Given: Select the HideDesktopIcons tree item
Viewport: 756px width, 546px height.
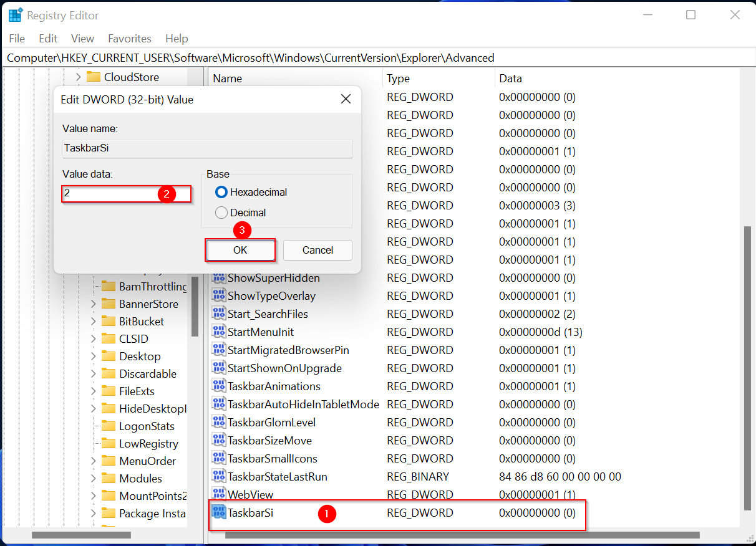Looking at the screenshot, I should tap(153, 408).
